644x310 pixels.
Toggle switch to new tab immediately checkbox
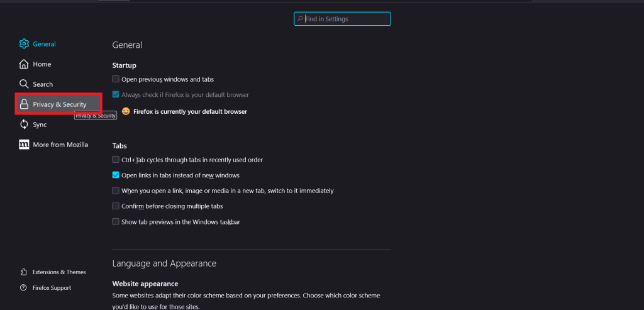[116, 191]
